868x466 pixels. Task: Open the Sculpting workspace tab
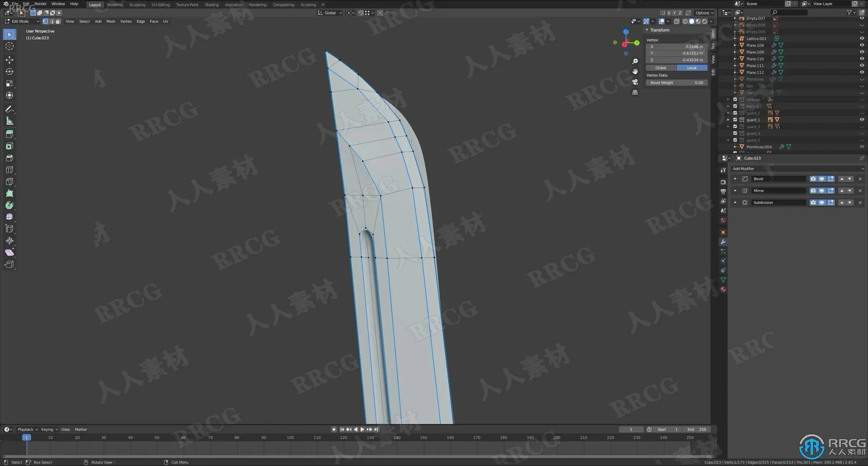[137, 5]
